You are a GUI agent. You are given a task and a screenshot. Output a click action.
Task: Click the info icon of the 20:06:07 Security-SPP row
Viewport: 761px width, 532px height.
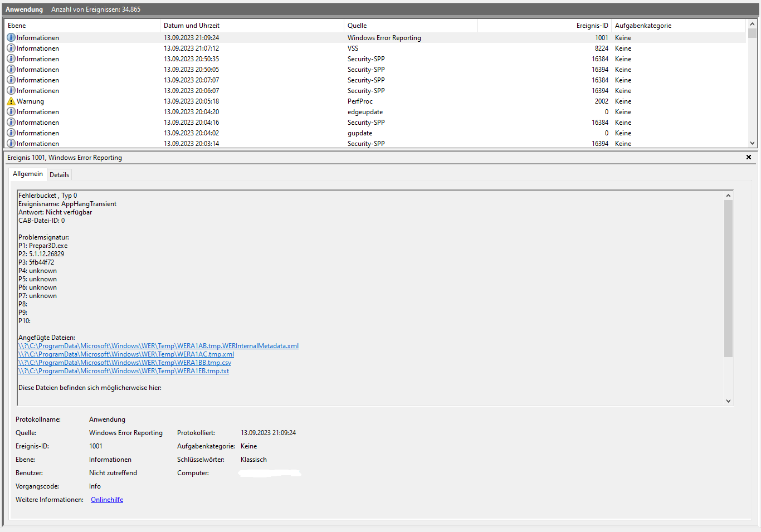pos(11,90)
